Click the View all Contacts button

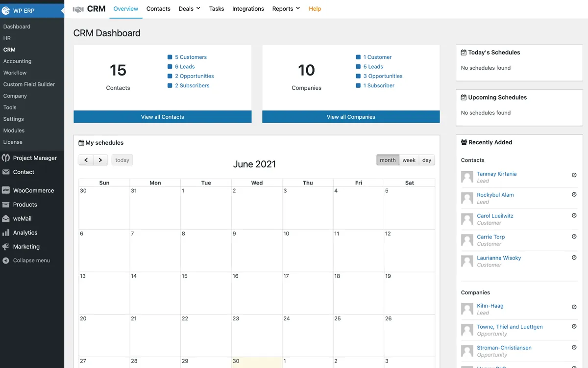point(163,117)
